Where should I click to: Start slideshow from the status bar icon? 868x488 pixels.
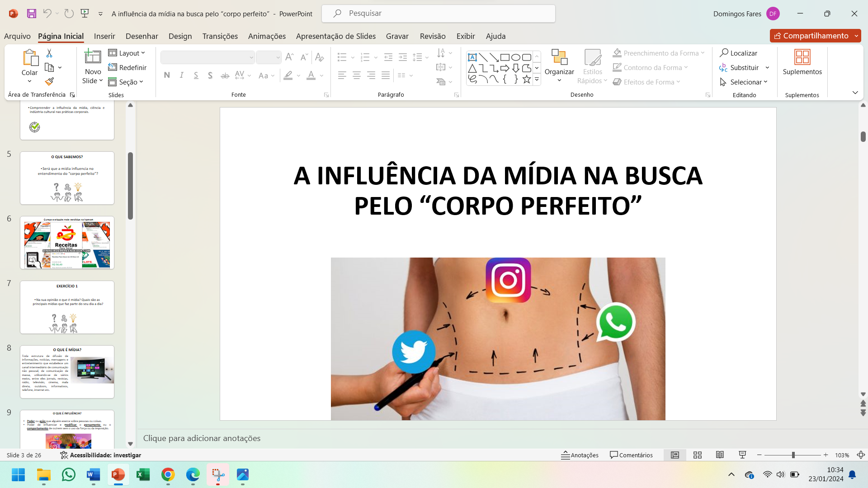click(x=742, y=455)
